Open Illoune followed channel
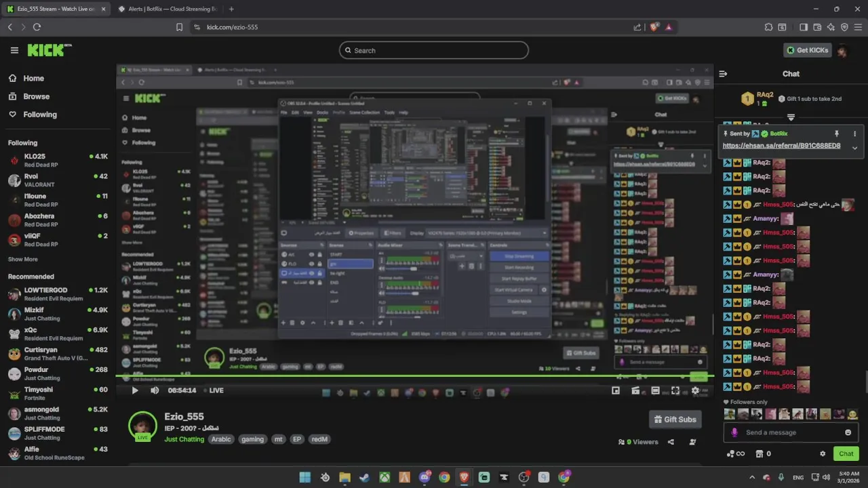 coord(57,200)
